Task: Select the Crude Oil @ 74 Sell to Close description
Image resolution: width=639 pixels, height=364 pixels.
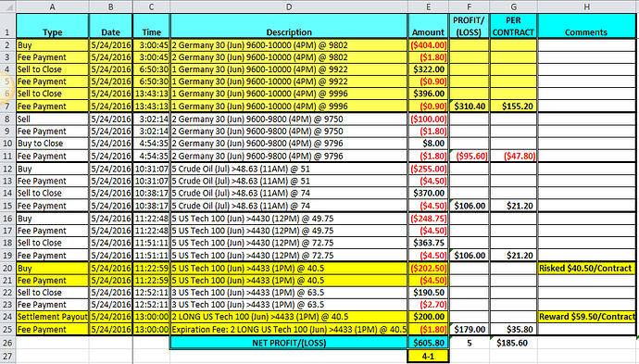Action: (289, 194)
